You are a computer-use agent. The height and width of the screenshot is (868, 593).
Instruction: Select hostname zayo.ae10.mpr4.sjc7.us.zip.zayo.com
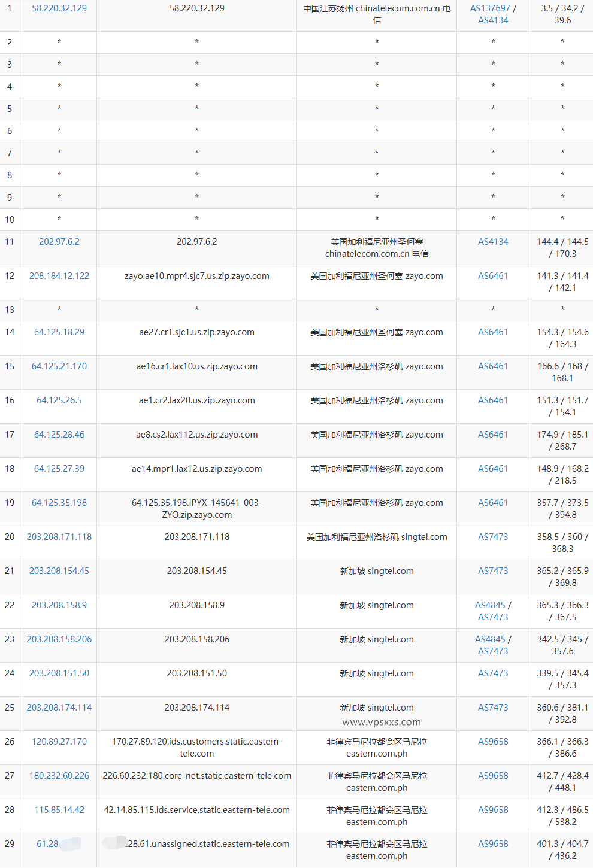[197, 276]
